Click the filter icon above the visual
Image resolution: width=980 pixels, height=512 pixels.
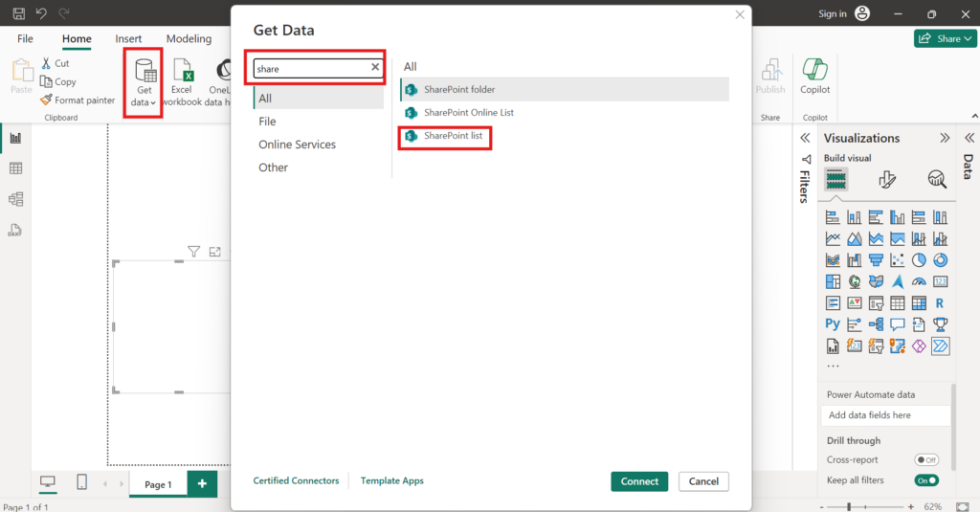193,252
